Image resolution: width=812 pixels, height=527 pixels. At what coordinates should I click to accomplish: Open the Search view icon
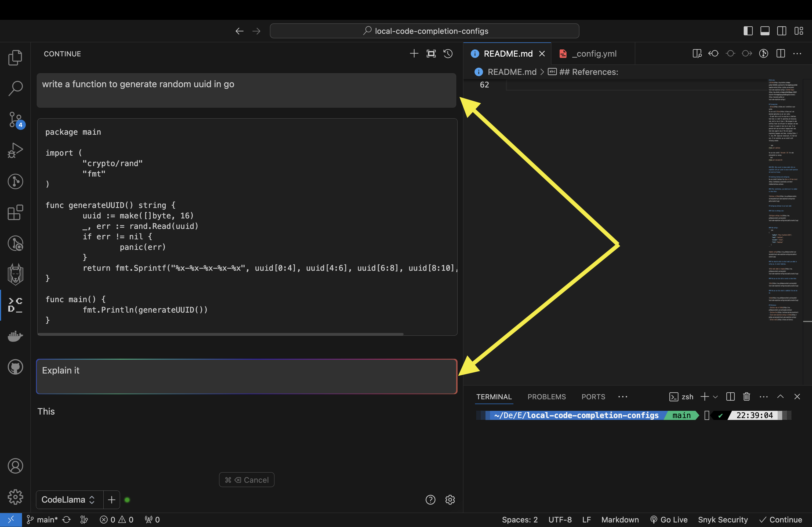(x=15, y=88)
